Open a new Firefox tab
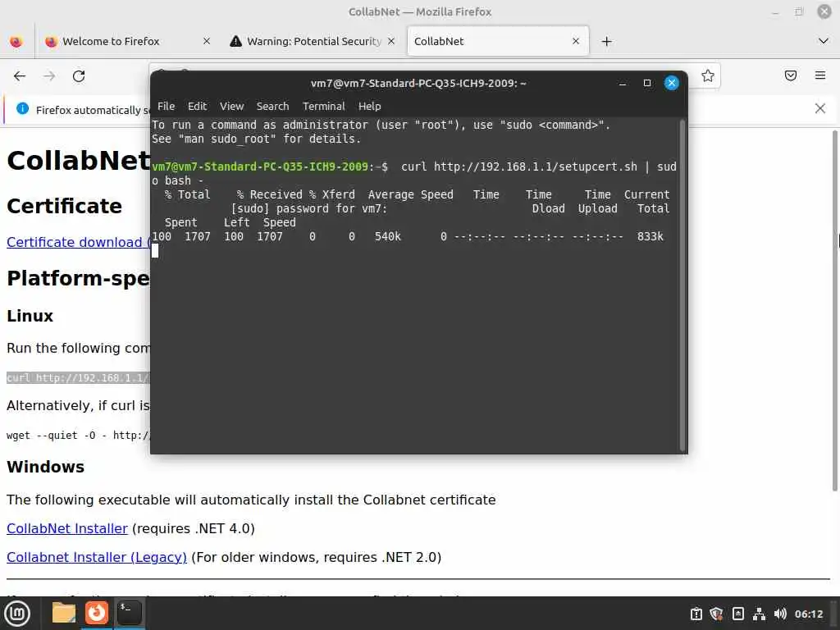Viewport: 840px width, 630px height. [606, 41]
